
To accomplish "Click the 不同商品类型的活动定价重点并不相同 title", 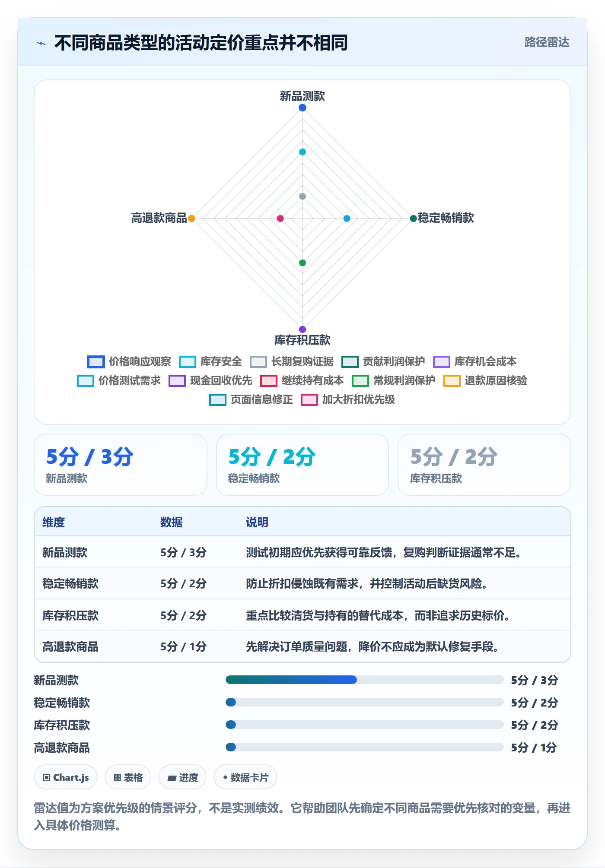I will click(201, 43).
